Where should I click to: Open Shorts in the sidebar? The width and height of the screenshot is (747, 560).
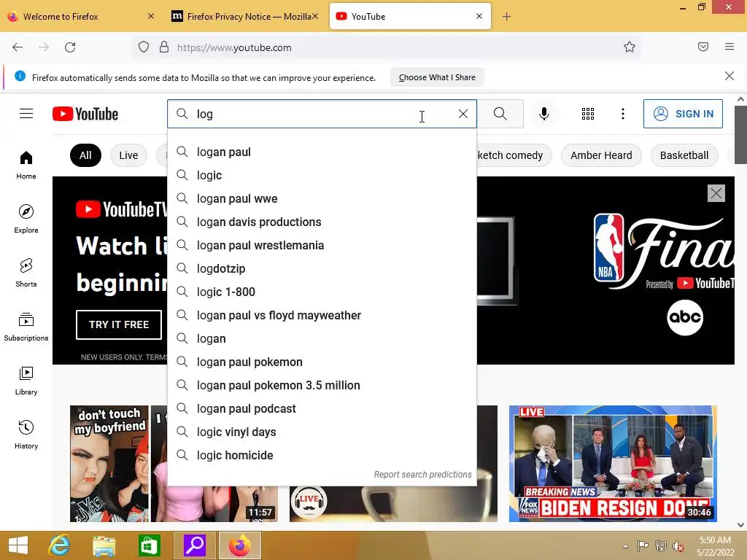pos(26,273)
